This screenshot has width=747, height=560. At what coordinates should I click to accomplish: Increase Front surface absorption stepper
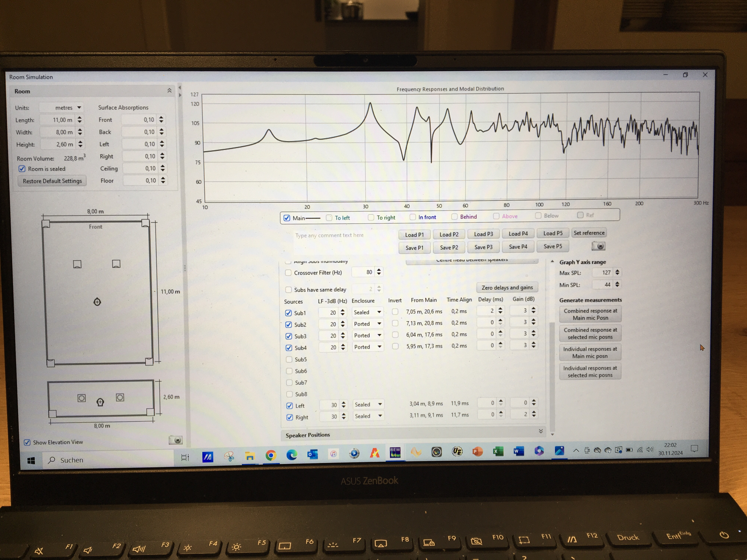[161, 117]
